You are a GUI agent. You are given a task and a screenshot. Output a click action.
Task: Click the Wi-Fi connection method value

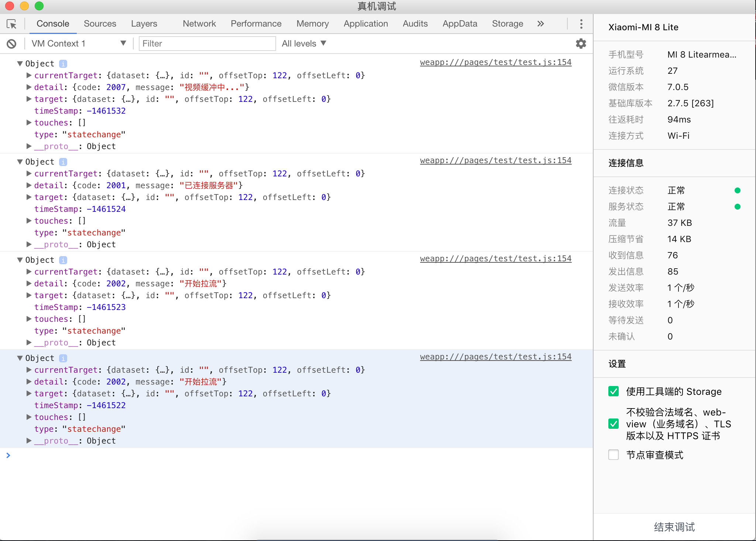[678, 136]
